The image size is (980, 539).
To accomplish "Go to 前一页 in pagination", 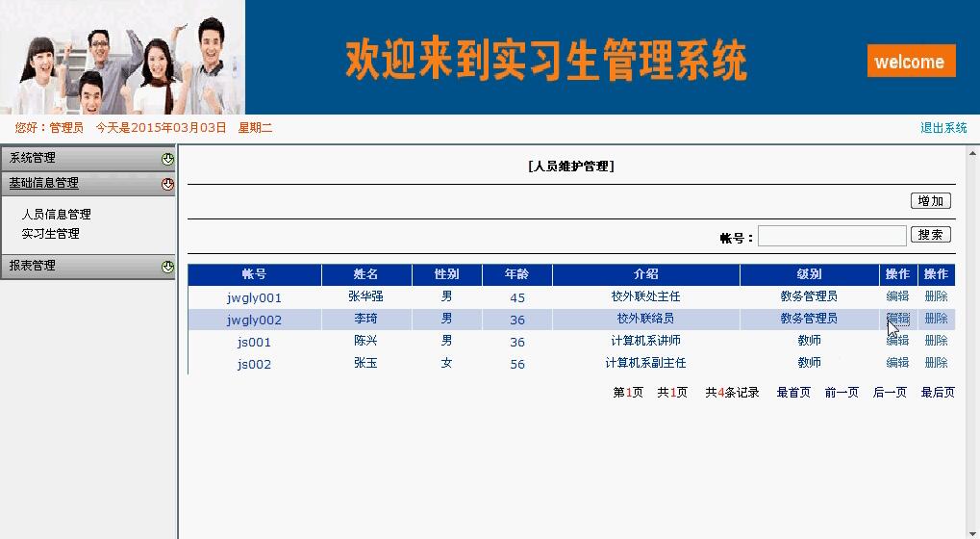I will (842, 392).
